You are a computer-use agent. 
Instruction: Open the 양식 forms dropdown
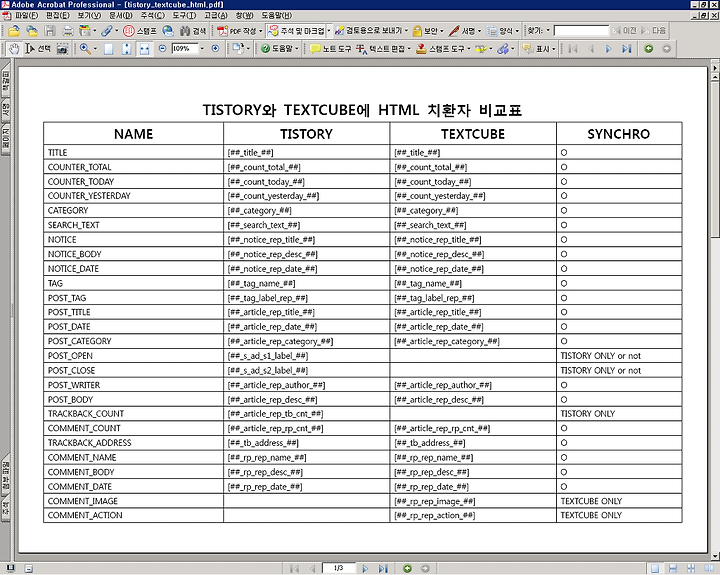(517, 31)
